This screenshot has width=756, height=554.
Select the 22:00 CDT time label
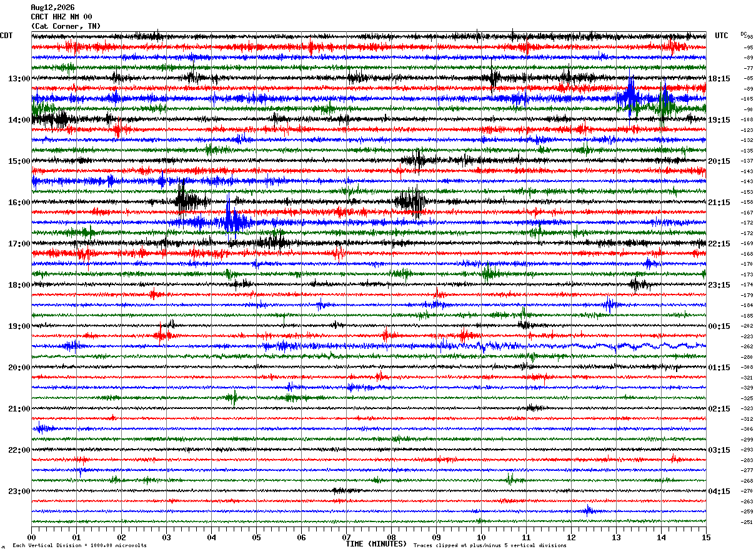point(19,450)
